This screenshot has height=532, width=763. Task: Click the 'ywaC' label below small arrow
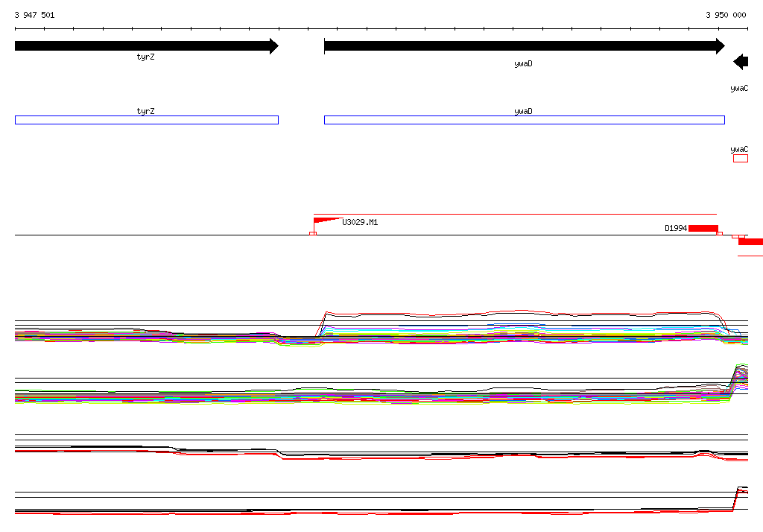click(739, 88)
